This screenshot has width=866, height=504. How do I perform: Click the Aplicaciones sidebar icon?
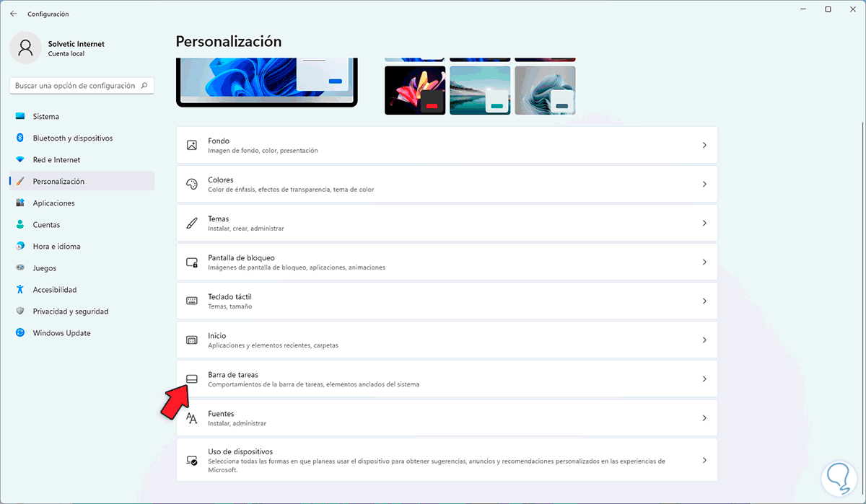19,203
